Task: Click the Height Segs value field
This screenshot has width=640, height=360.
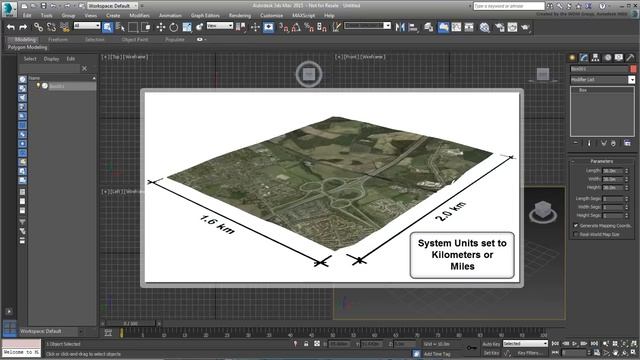Action: tap(613, 216)
